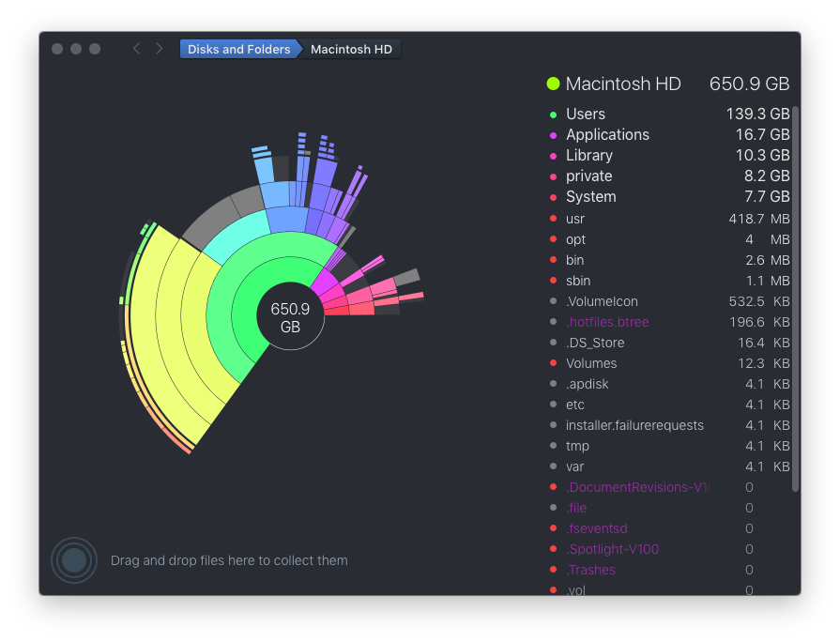Open Disks and Folders breadcrumb

239,50
